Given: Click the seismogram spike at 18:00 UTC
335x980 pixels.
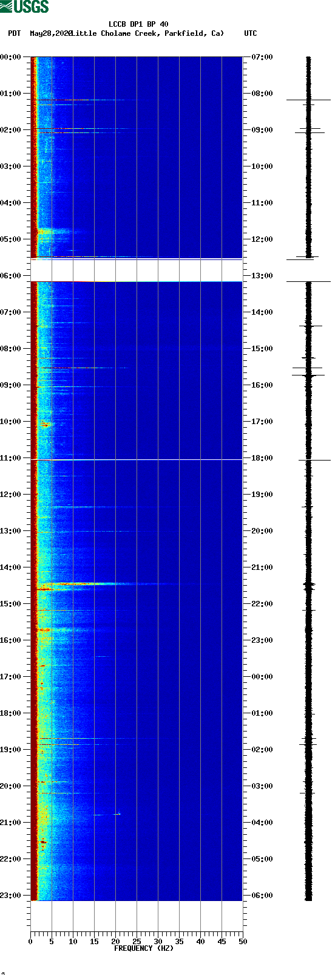Looking at the screenshot, I should coord(314,461).
